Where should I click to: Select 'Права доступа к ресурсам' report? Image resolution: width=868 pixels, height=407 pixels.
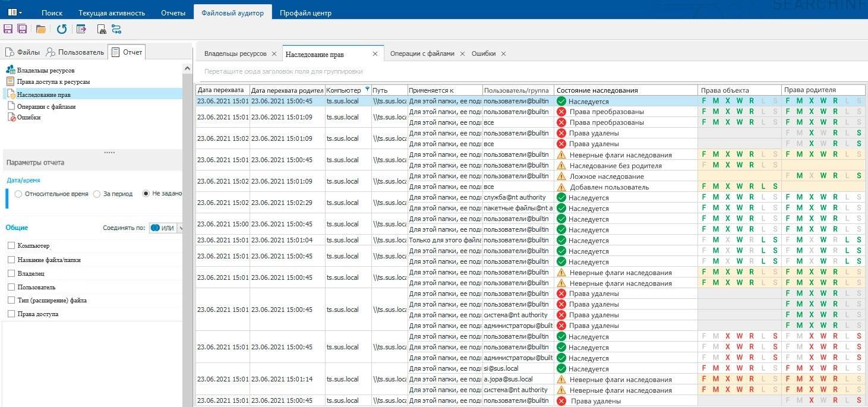click(53, 82)
